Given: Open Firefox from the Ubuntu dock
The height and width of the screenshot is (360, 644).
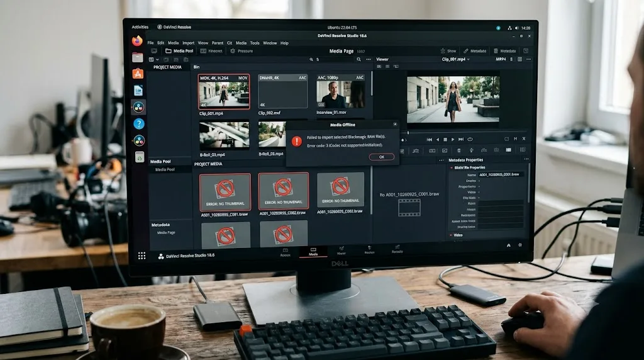Looking at the screenshot, I should tap(137, 41).
